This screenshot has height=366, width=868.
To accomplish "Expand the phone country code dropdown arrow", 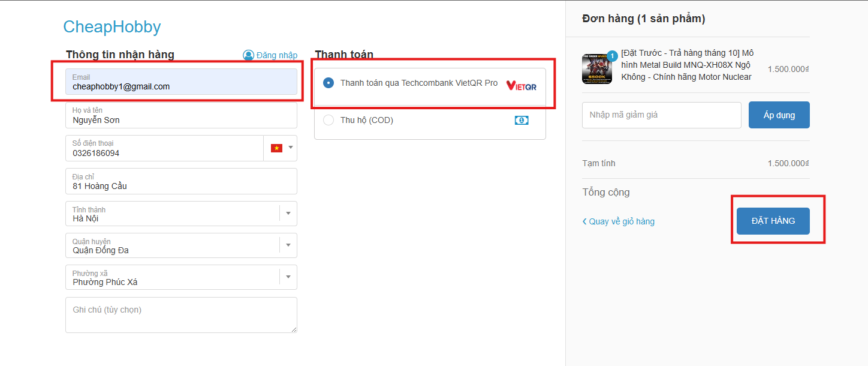I will click(291, 148).
